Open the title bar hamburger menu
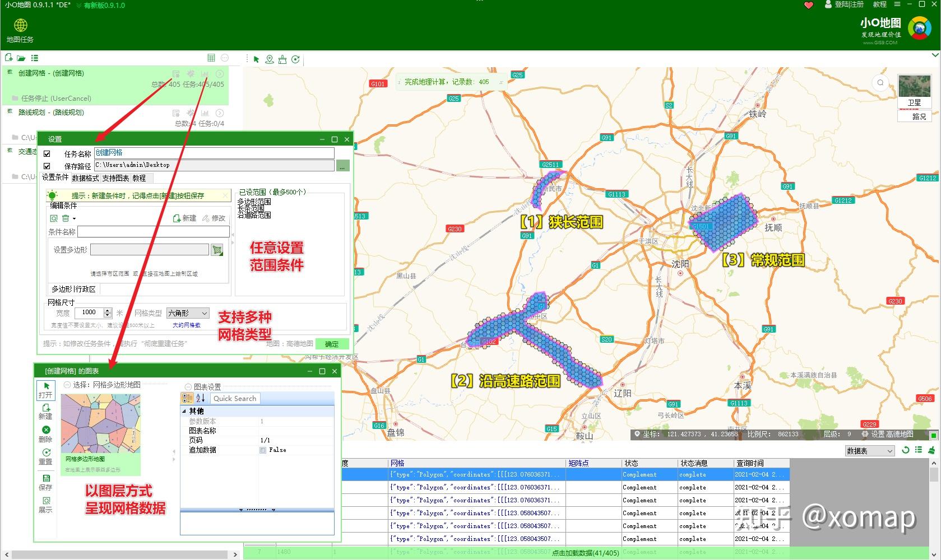941x560 pixels. (x=897, y=4)
